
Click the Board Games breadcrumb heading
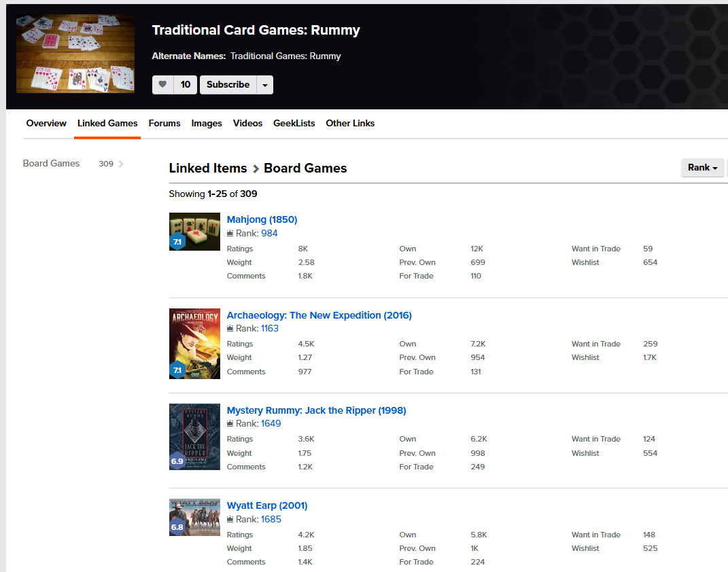pyautogui.click(x=305, y=168)
